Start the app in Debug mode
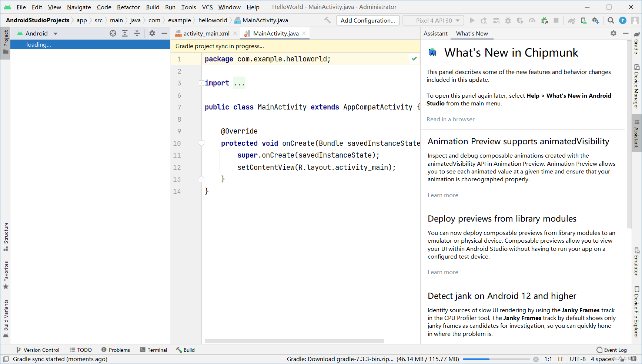 (x=508, y=20)
